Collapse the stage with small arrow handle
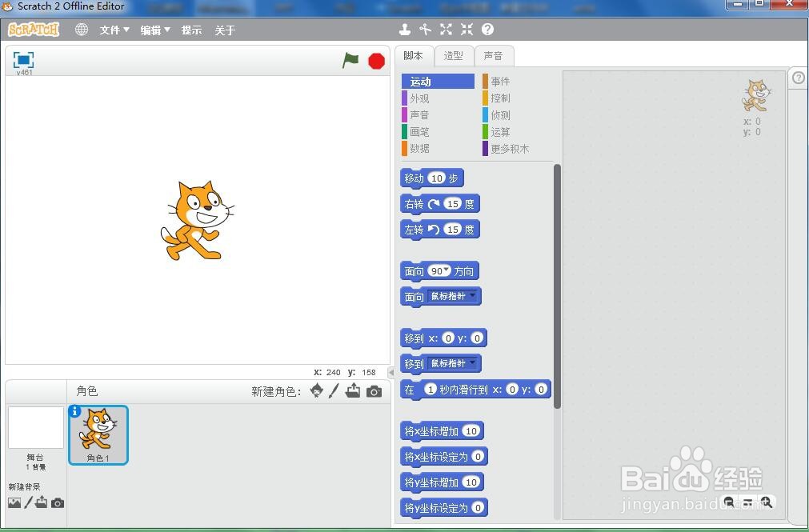809x532 pixels. tap(391, 372)
